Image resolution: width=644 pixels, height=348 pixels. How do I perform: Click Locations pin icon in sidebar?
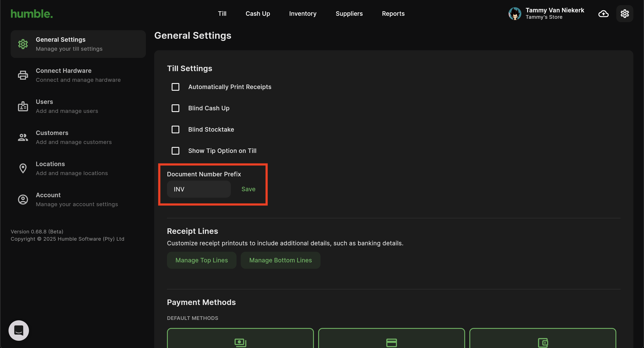coord(23,168)
